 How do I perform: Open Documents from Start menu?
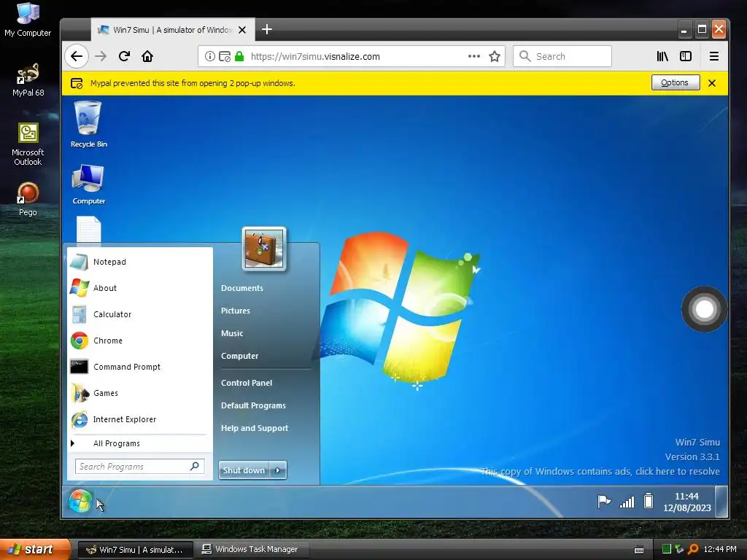pyautogui.click(x=242, y=288)
